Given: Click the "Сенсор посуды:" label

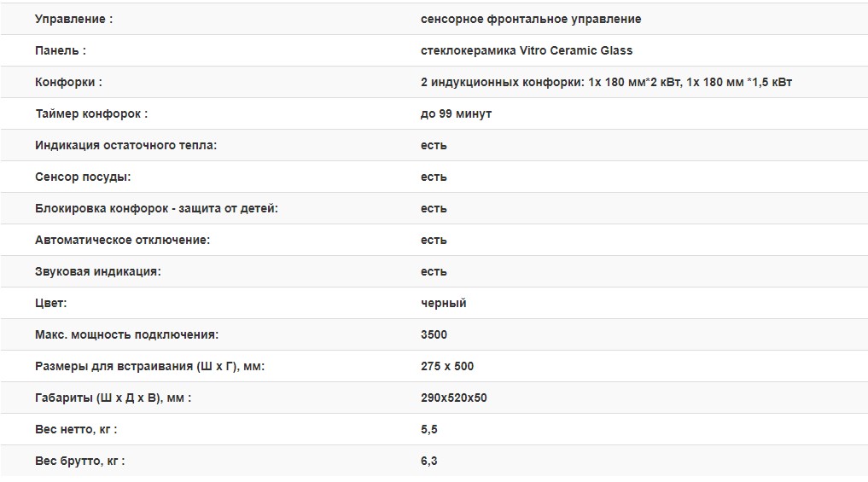Looking at the screenshot, I should click(84, 177).
